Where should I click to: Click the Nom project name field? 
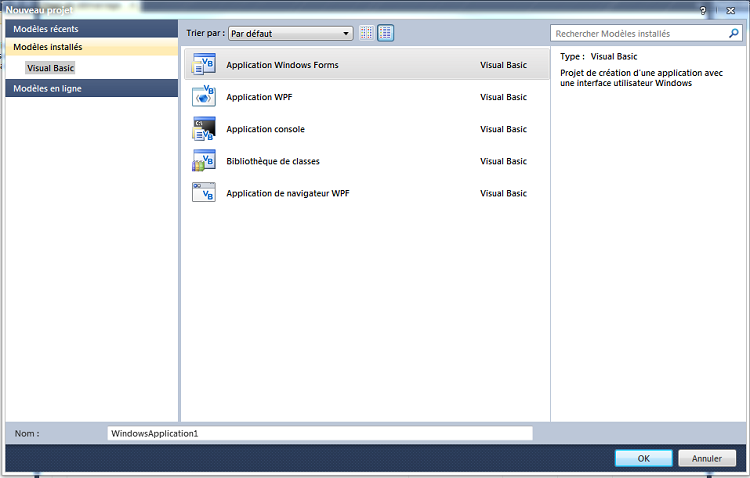[319, 434]
